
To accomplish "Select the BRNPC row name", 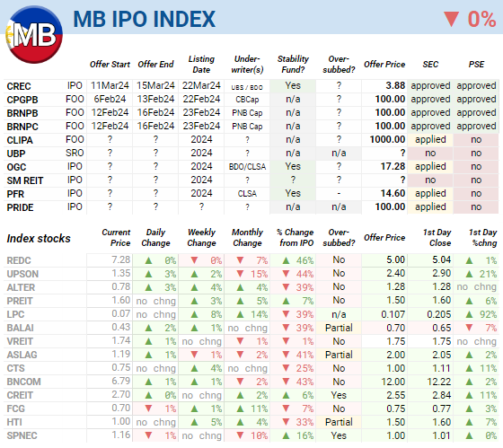I will (x=22, y=127).
